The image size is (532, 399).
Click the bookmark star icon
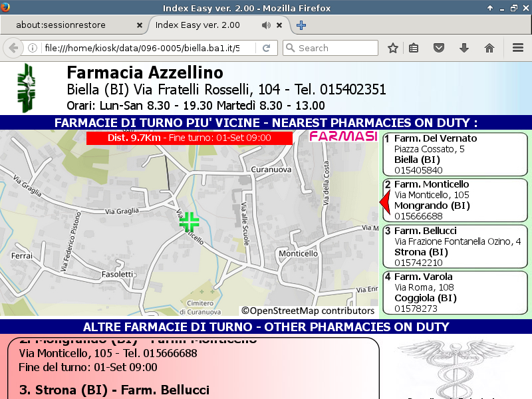pyautogui.click(x=393, y=48)
